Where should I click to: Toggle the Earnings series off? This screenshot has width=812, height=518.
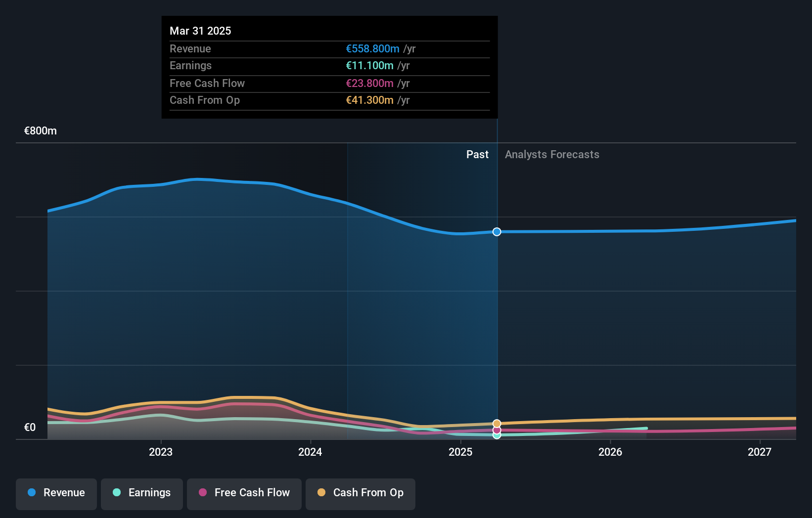(x=141, y=493)
